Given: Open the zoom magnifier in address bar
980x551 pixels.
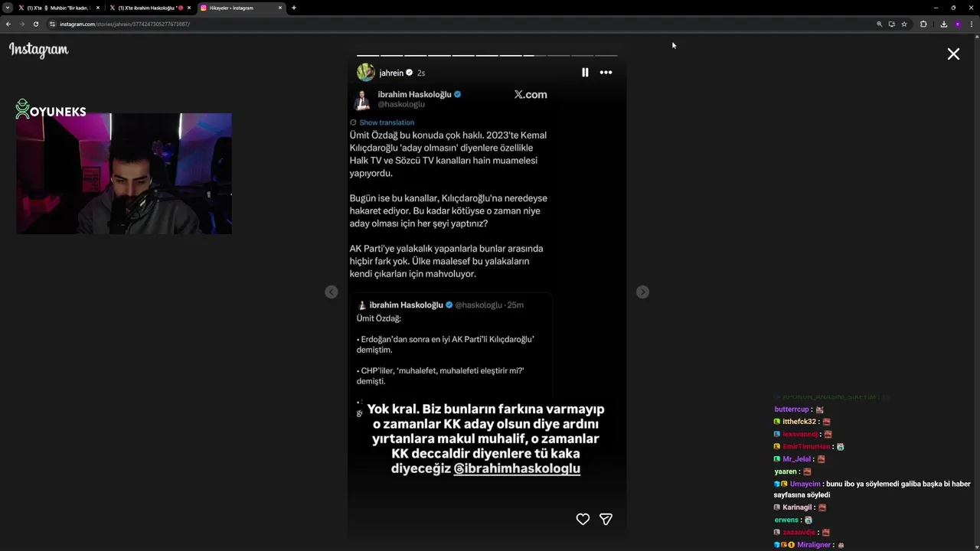Looking at the screenshot, I should coord(880,24).
